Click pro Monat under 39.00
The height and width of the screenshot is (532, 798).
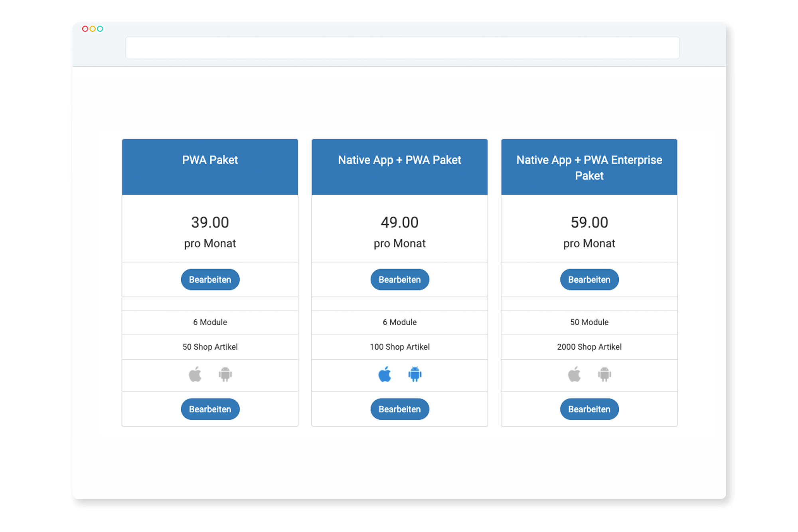tap(210, 243)
